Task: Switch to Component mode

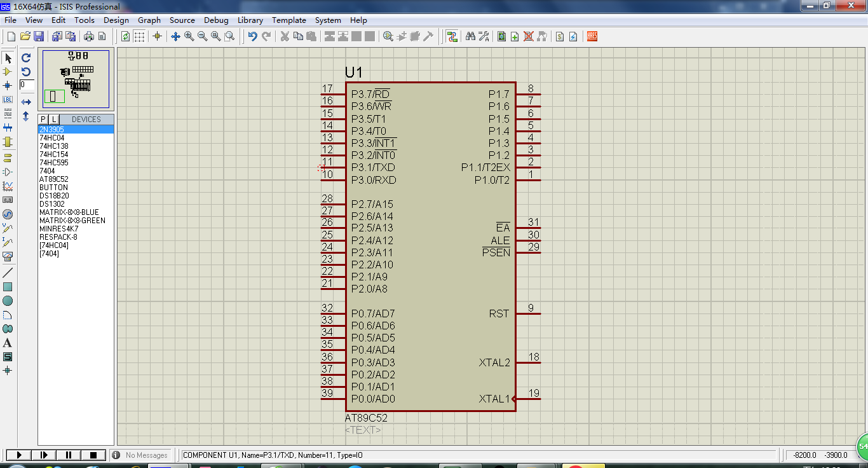Action: [x=8, y=72]
